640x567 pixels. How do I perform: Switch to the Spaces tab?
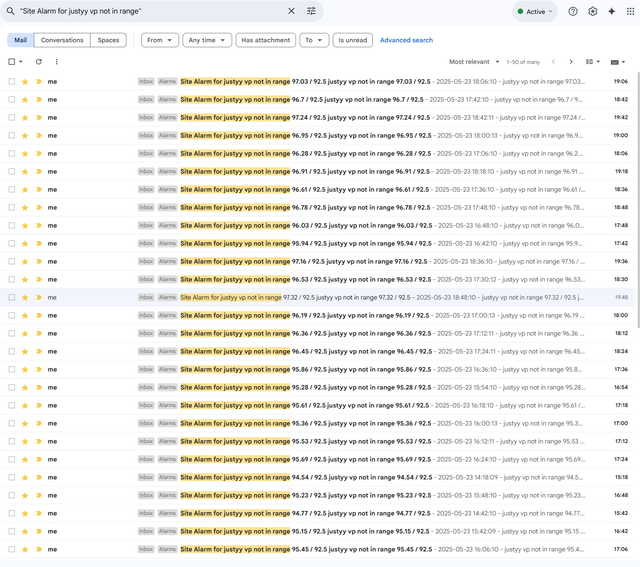point(108,40)
